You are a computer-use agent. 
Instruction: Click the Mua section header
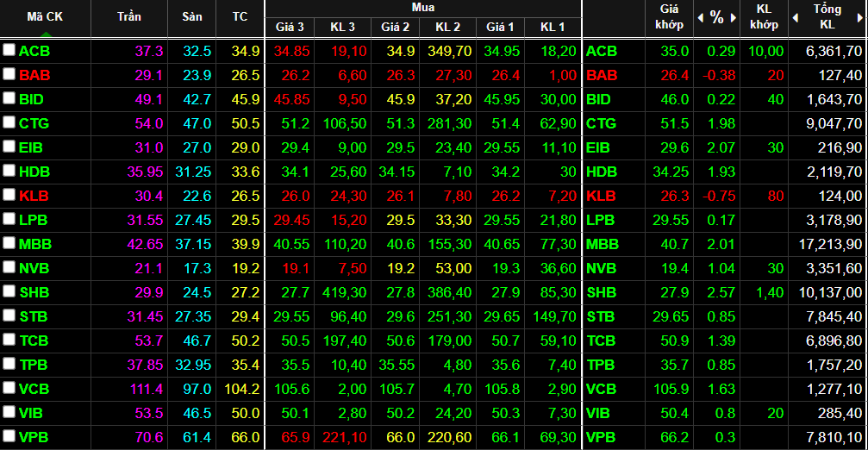422,7
